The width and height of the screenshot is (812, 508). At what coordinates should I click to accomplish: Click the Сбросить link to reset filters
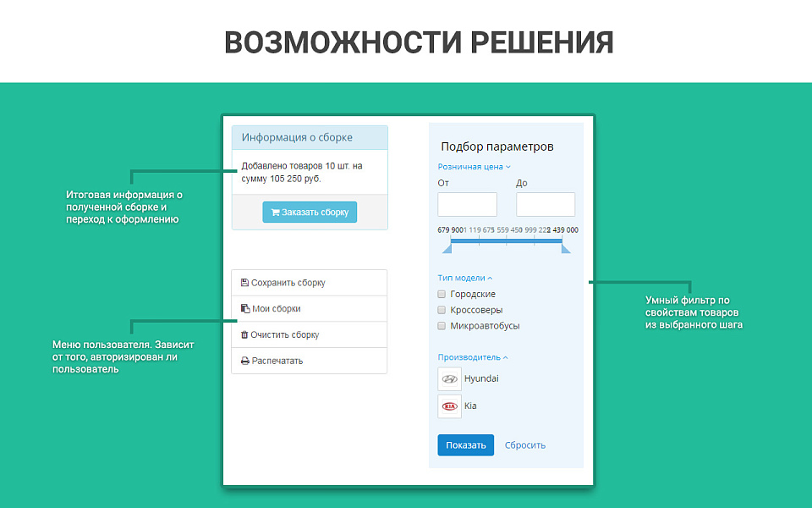coord(524,444)
